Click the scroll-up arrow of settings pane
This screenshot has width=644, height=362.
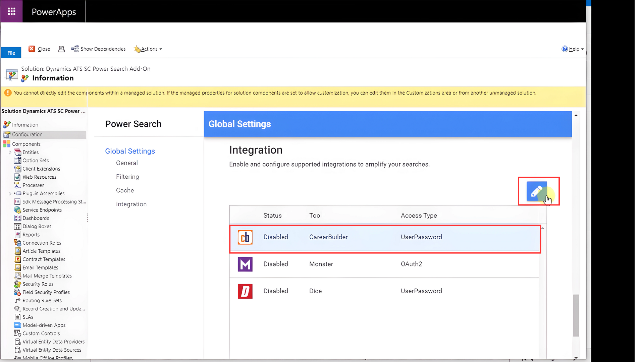click(x=576, y=115)
